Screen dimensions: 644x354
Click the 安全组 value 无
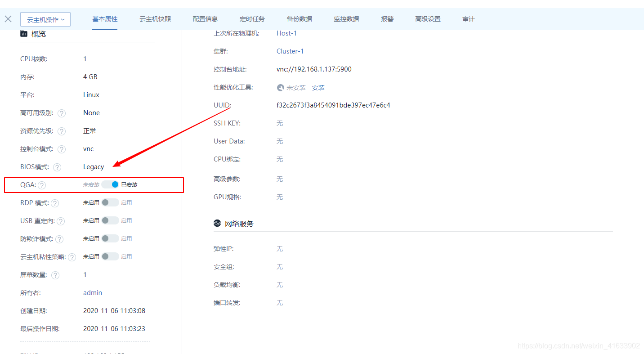click(x=280, y=267)
